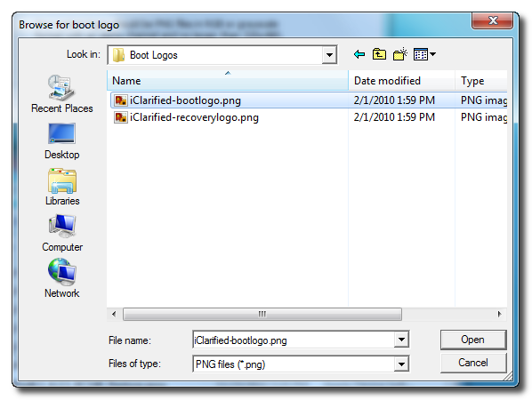The height and width of the screenshot is (400, 532).
Task: Click the Cancel button
Action: coord(473,363)
